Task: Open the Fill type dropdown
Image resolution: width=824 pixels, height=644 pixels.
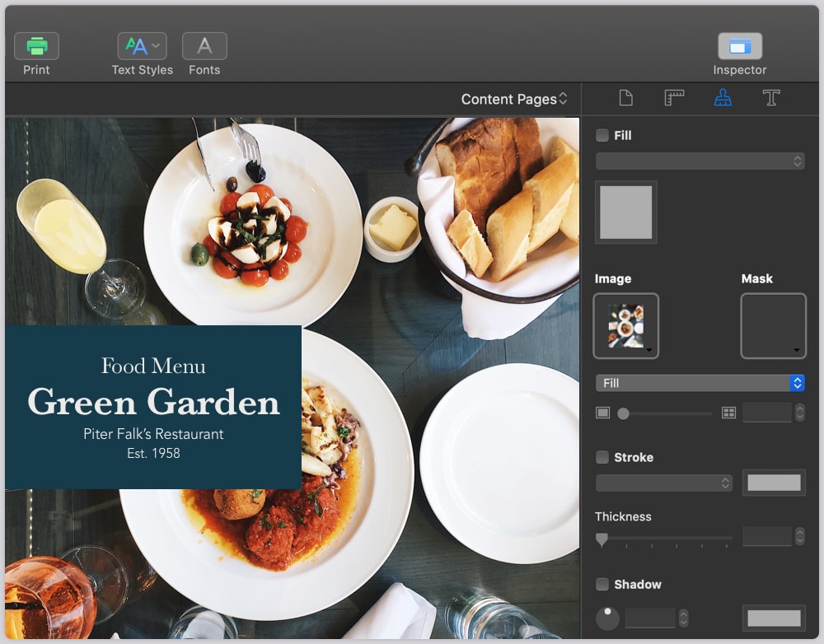Action: coord(700,383)
